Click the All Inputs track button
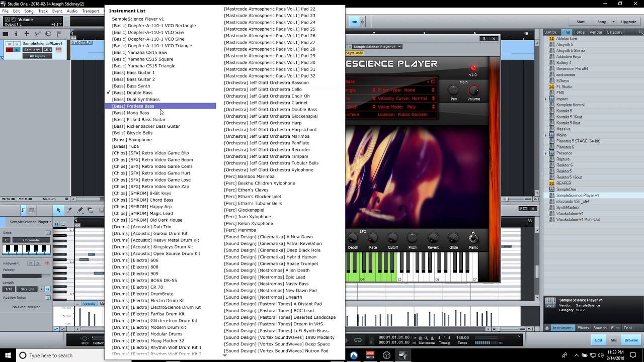 (38, 56)
